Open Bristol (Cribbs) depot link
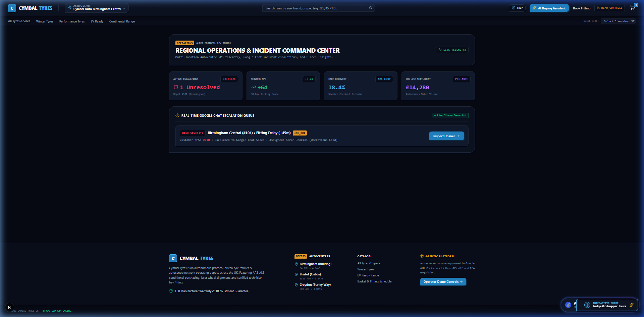The image size is (644, 317). [x=310, y=274]
